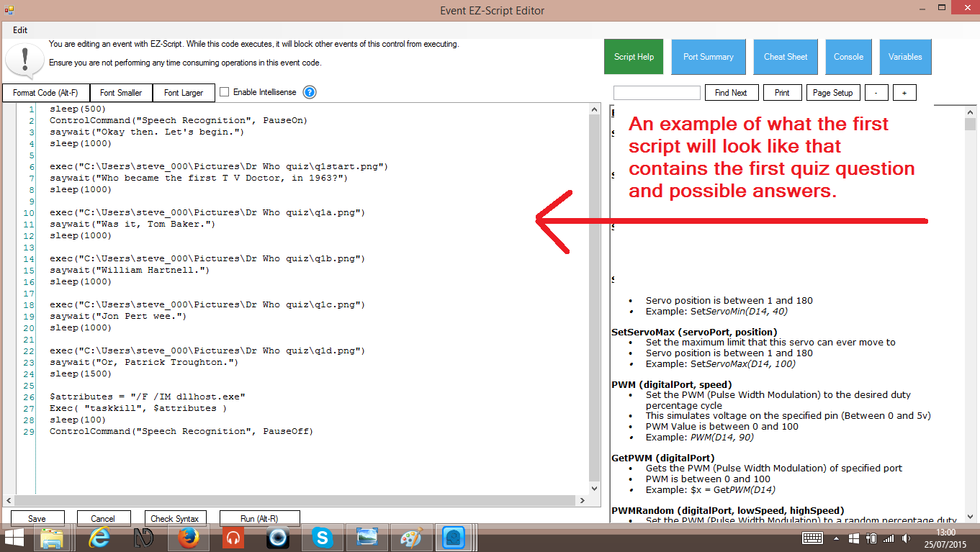
Task: Switch to the Cheat Sheet tab
Action: (x=786, y=57)
